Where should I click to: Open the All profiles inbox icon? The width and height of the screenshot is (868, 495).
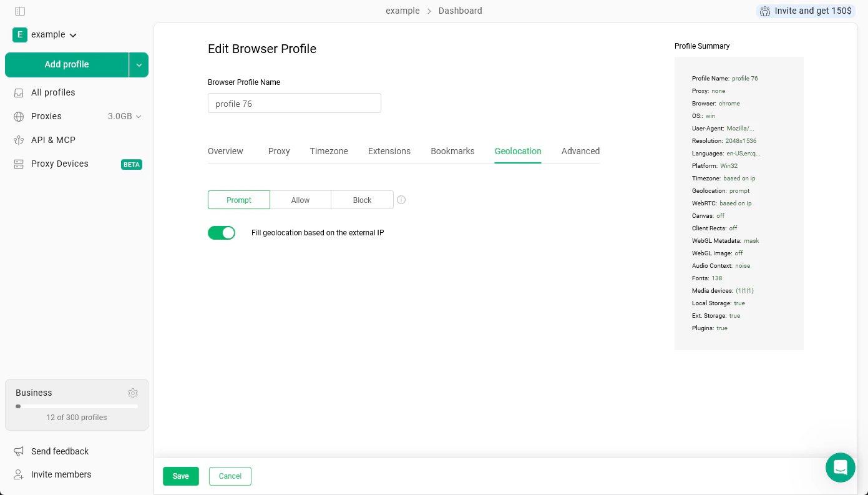pyautogui.click(x=19, y=92)
